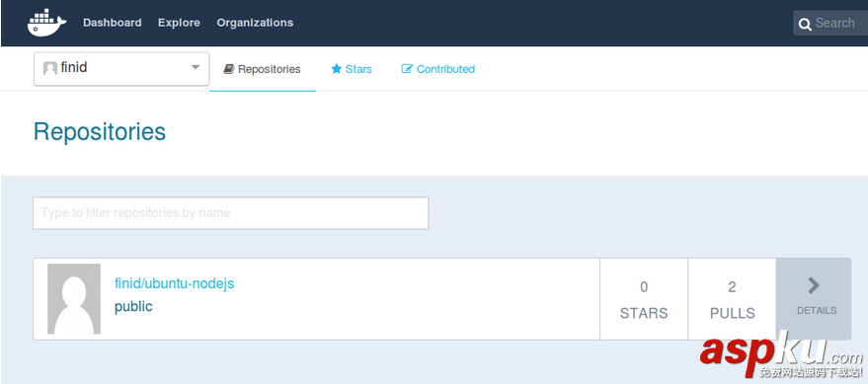The width and height of the screenshot is (868, 384).
Task: Switch to the Stars tab
Action: (352, 69)
